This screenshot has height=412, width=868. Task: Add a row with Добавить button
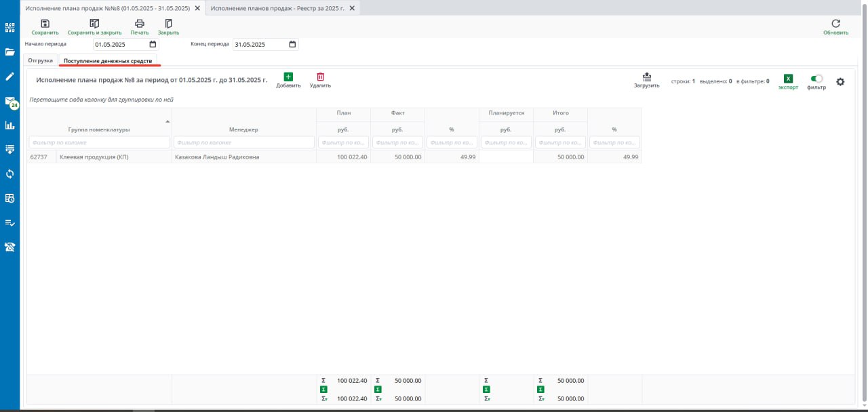tap(288, 77)
